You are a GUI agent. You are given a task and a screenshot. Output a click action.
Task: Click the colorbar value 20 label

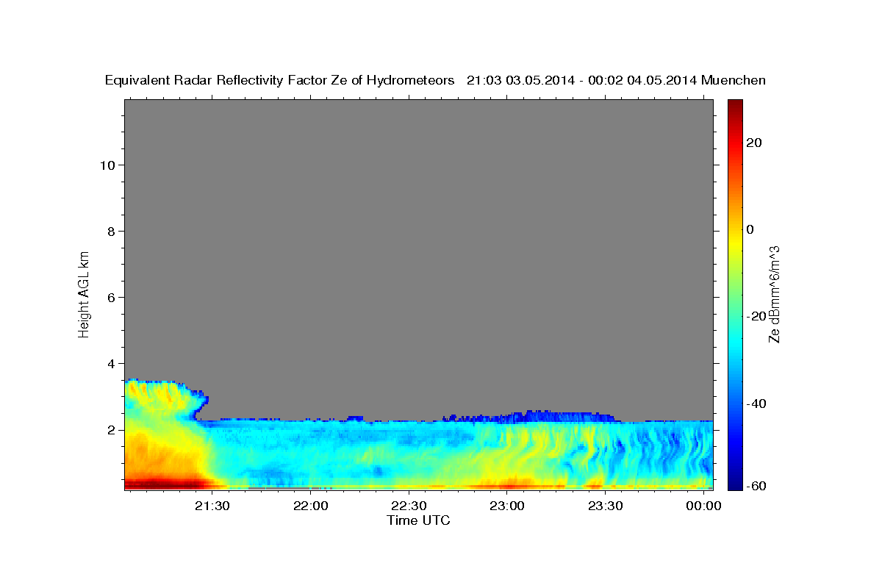(754, 143)
